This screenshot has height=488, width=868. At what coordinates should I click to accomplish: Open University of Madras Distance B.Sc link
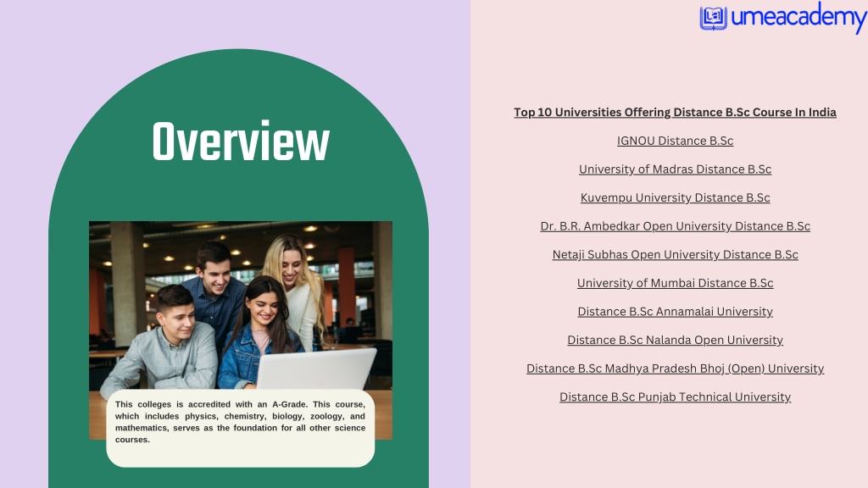point(675,169)
